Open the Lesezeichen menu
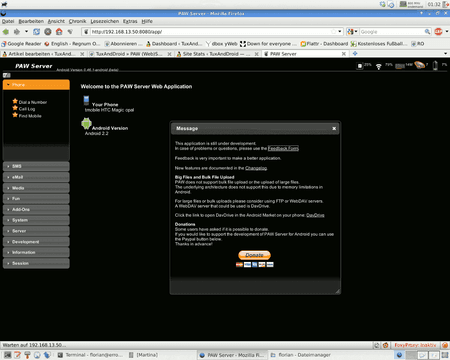 click(x=105, y=21)
